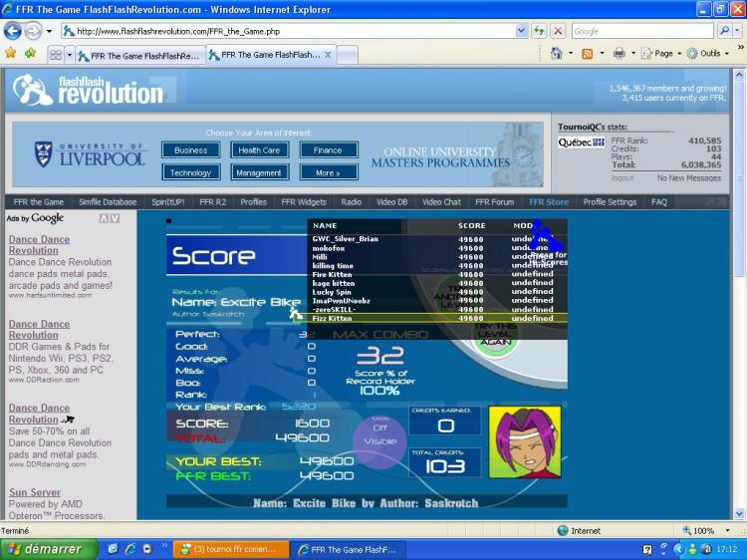747x560 pixels.
Task: Click the red Stop loading icon
Action: (558, 32)
